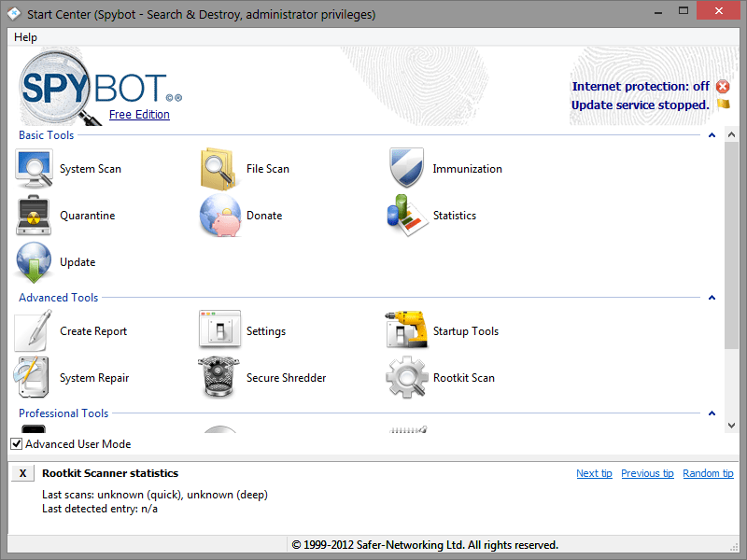
Task: Collapse the Basic Tools section
Action: click(712, 135)
